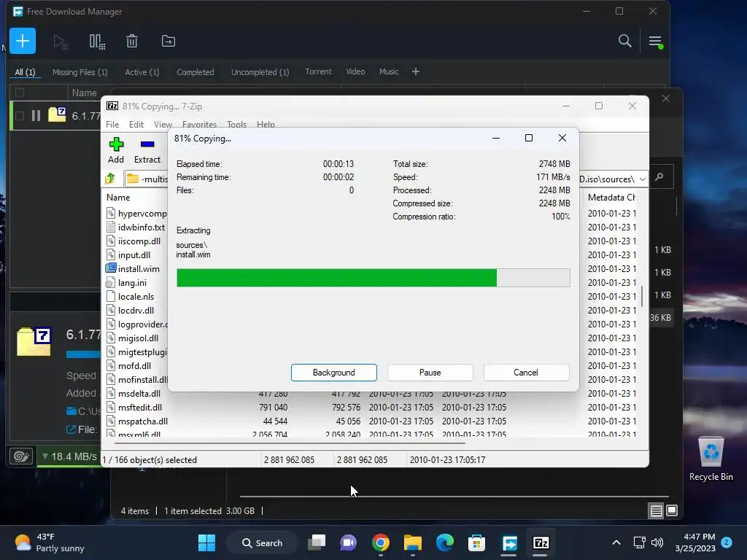
Task: Select migisol.dll in 7-Zip list
Action: click(x=132, y=338)
